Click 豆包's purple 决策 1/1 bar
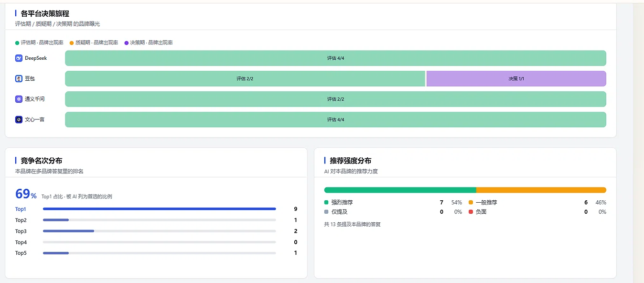 tap(516, 79)
